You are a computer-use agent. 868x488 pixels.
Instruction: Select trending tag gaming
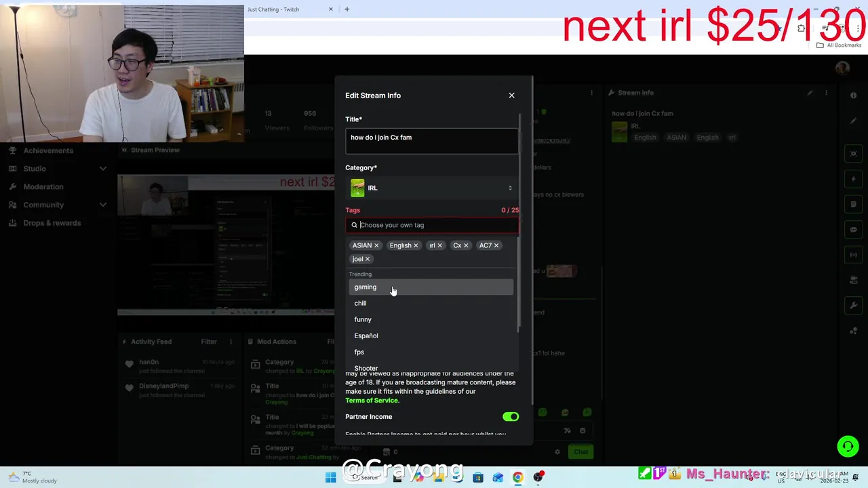tap(431, 287)
